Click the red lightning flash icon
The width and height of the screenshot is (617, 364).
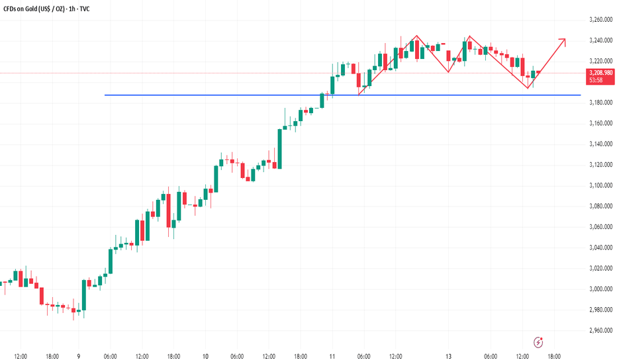pyautogui.click(x=538, y=342)
